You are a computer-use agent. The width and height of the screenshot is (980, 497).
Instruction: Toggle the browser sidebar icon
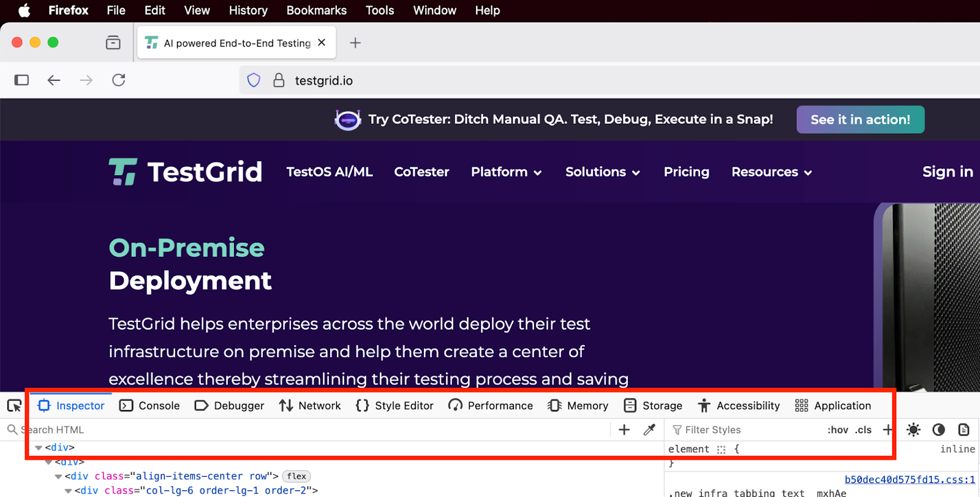point(22,80)
